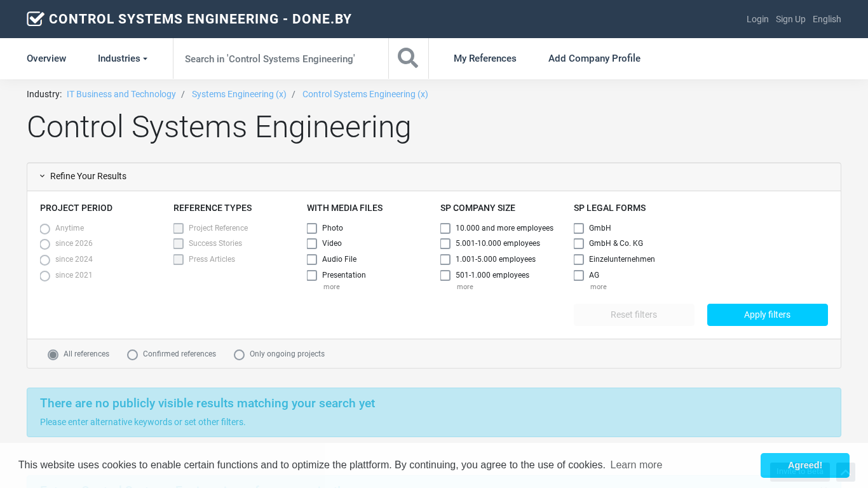
Task: Open the Industries dropdown menu
Action: tap(123, 58)
